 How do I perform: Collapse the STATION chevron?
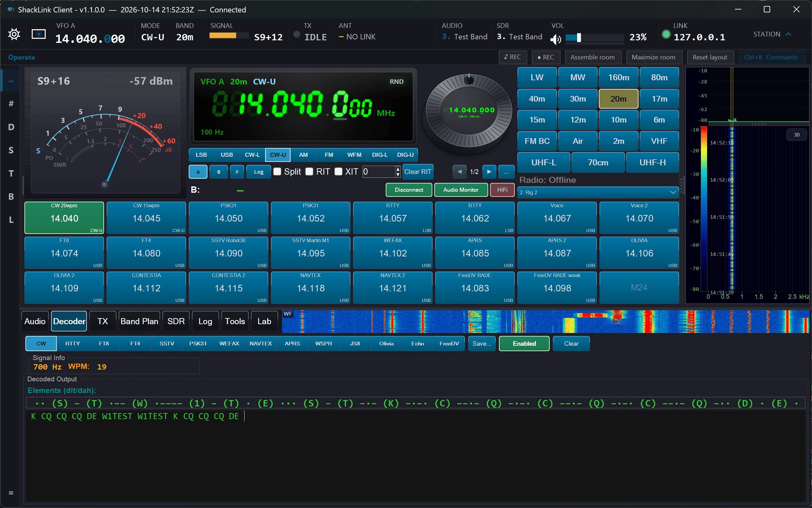[x=789, y=34]
